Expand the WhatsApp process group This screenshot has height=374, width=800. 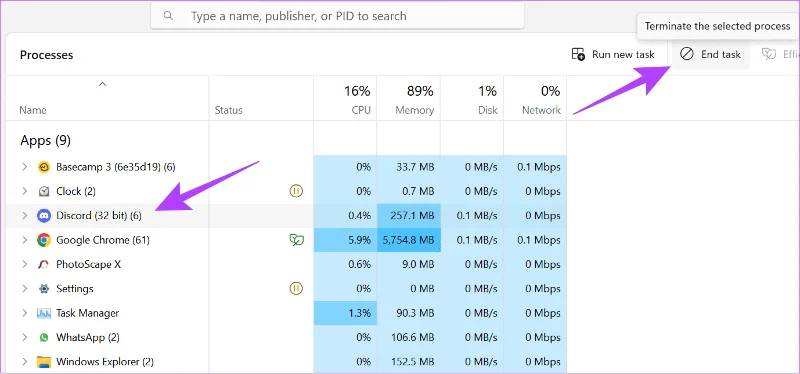tap(24, 337)
